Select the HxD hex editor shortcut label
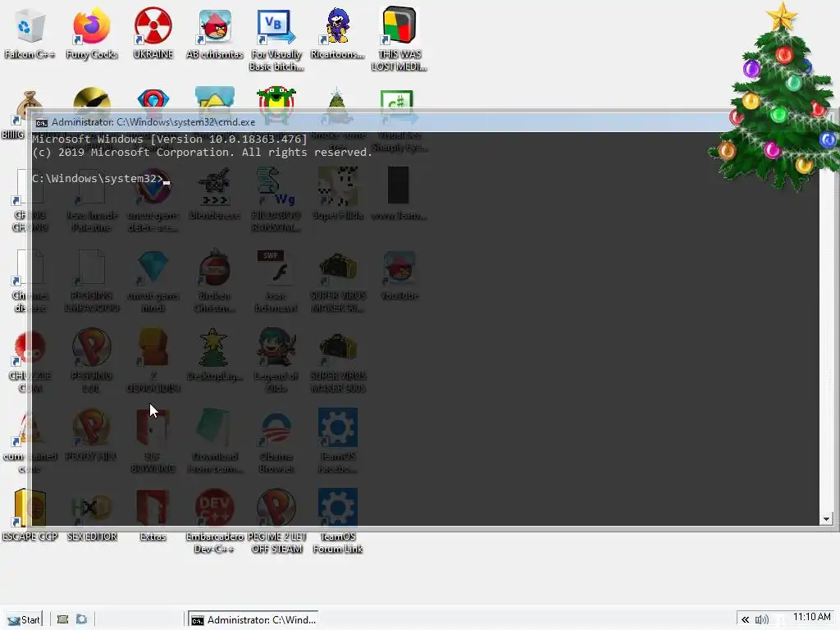The image size is (840, 630). [92, 536]
